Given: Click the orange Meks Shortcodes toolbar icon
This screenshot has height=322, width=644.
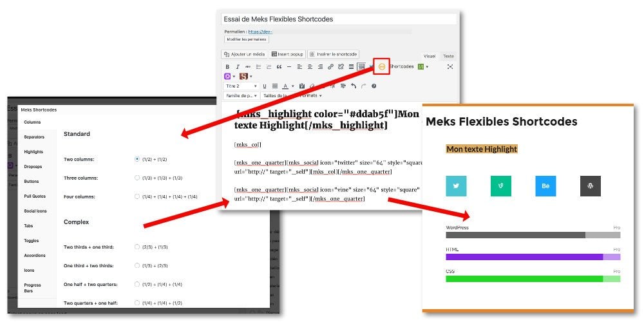Looking at the screenshot, I should point(381,66).
